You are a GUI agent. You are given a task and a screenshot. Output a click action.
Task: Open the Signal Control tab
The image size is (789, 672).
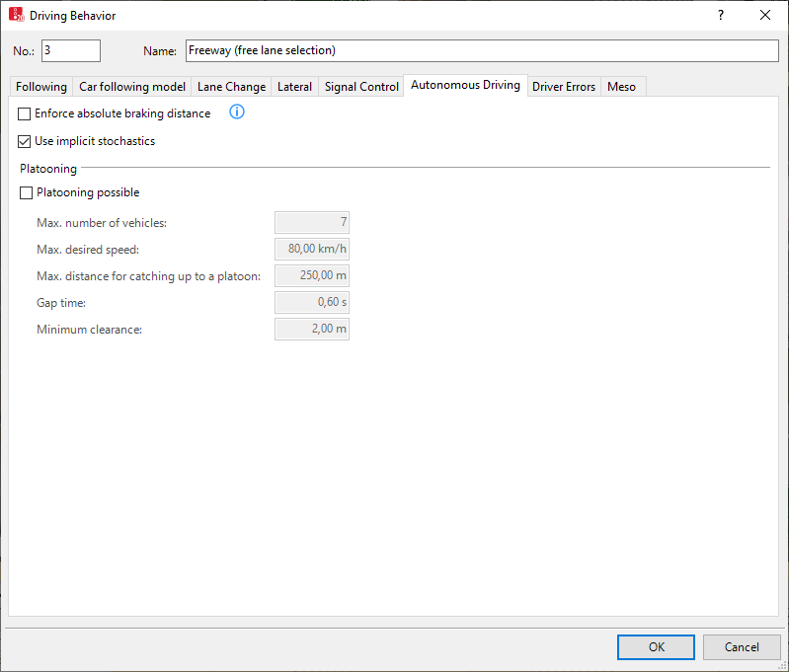point(361,87)
